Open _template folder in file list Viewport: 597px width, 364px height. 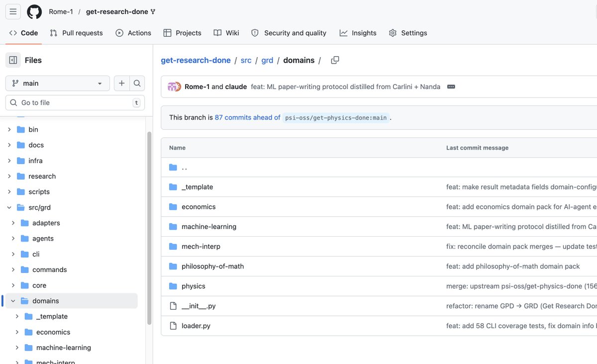[x=197, y=187]
